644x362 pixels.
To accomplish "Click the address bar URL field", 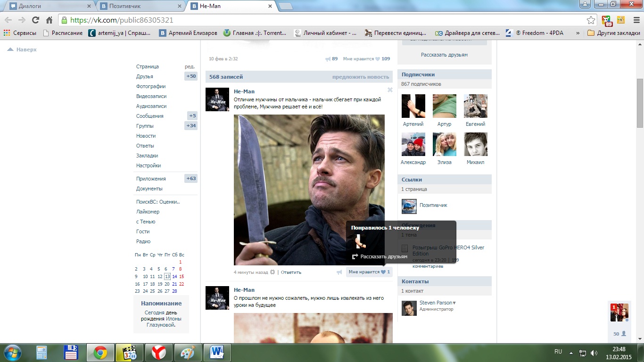I will [325, 20].
